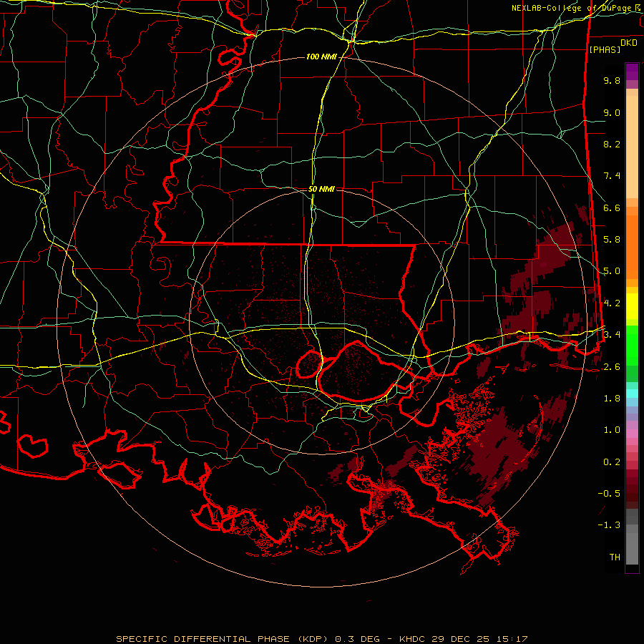This screenshot has width=644, height=644.
Task: Click the 3.4 value on the color scale
Action: pyautogui.click(x=612, y=335)
